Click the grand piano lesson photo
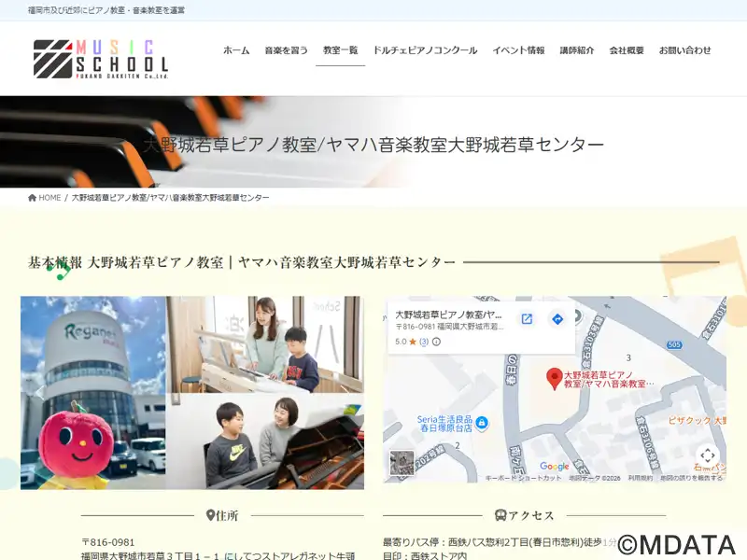The image size is (747, 560). click(x=265, y=441)
